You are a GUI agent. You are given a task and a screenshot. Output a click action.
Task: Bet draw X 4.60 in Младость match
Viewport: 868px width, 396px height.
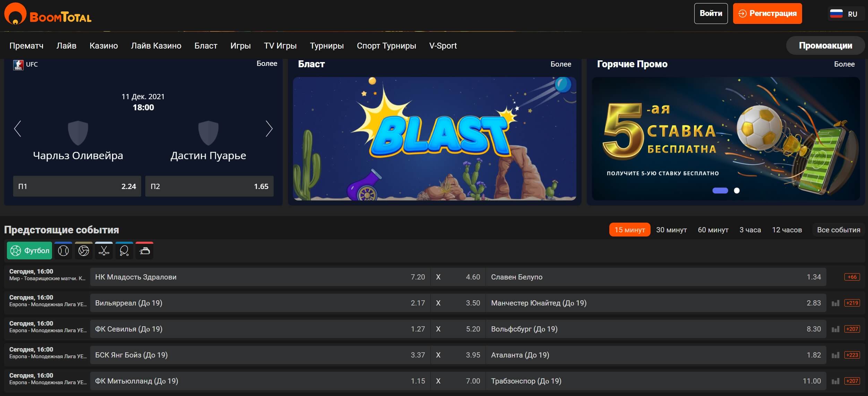[x=458, y=277]
